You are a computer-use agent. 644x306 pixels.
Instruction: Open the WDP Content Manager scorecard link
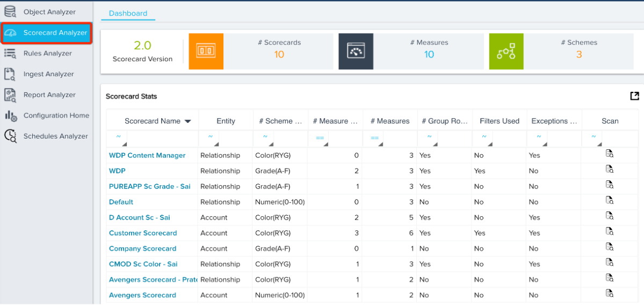147,156
